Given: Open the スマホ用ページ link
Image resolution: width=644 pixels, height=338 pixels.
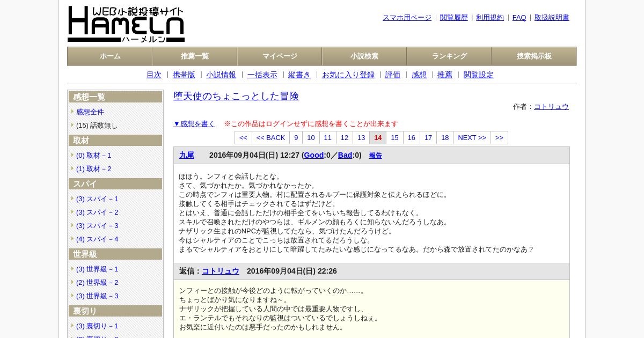Looking at the screenshot, I should click(x=407, y=18).
